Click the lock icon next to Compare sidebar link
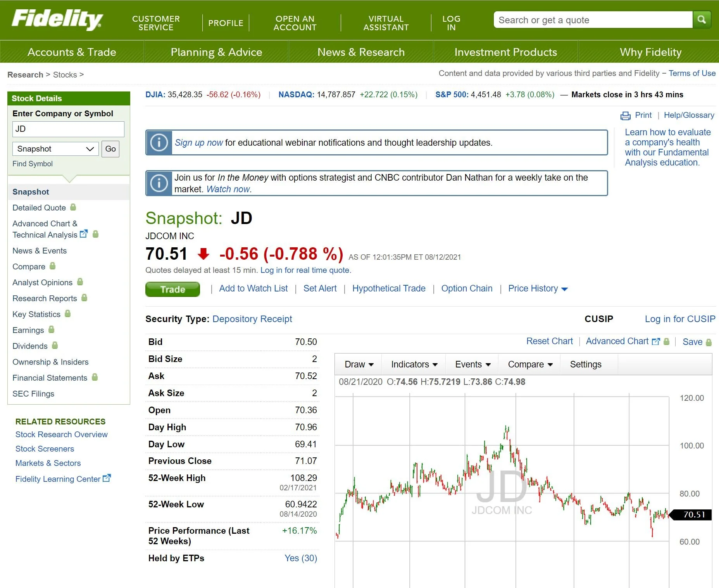The width and height of the screenshot is (719, 588). [53, 266]
